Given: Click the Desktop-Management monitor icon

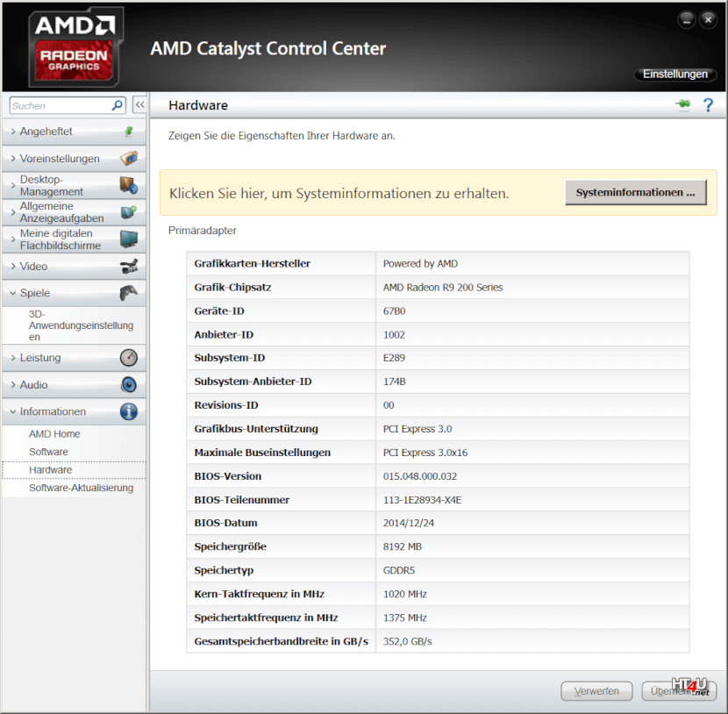Looking at the screenshot, I should [129, 185].
